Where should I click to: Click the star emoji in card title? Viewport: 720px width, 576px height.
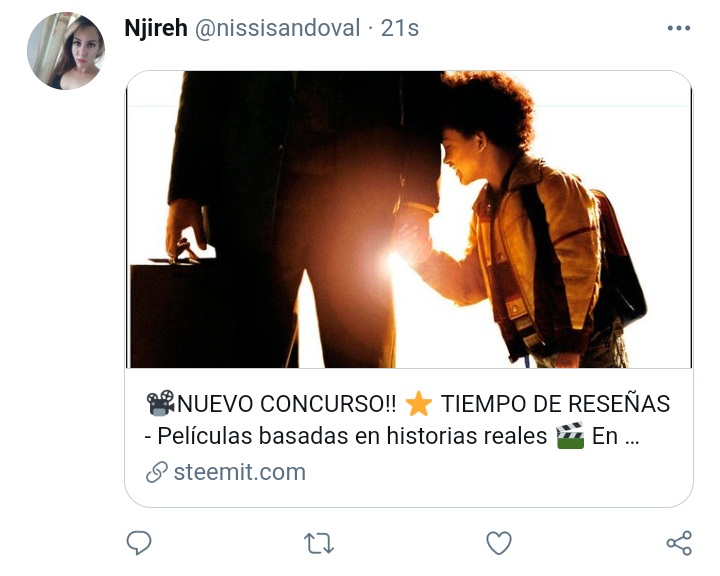(x=418, y=403)
